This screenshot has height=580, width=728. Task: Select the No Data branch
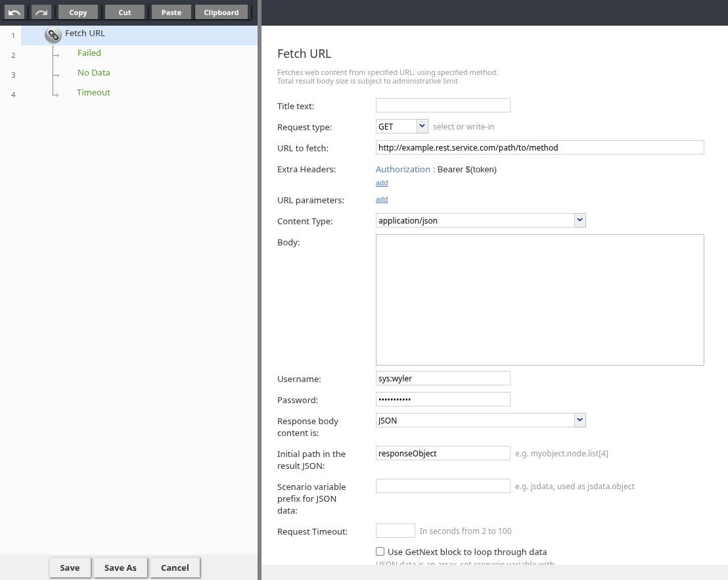[x=94, y=73]
